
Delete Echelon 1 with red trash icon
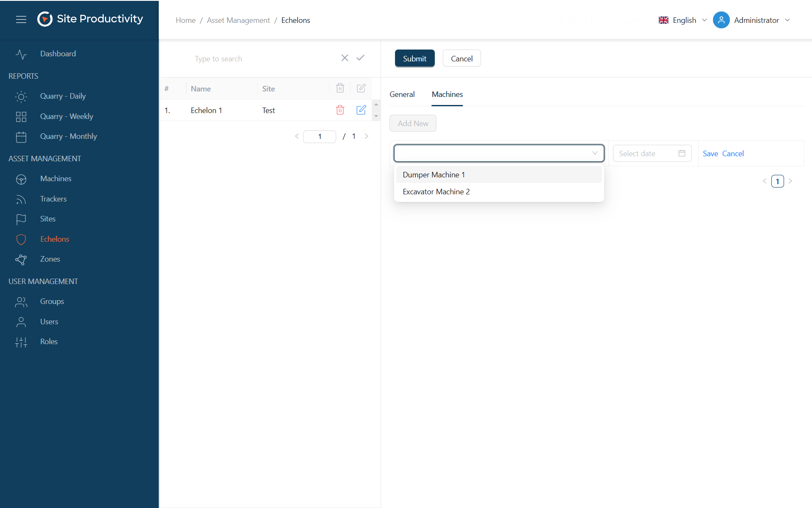pos(340,110)
